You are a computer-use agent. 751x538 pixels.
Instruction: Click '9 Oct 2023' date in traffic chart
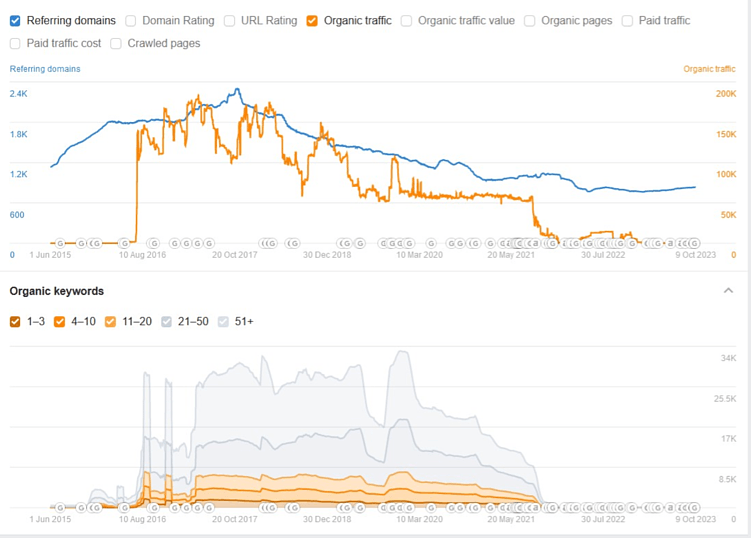(695, 255)
